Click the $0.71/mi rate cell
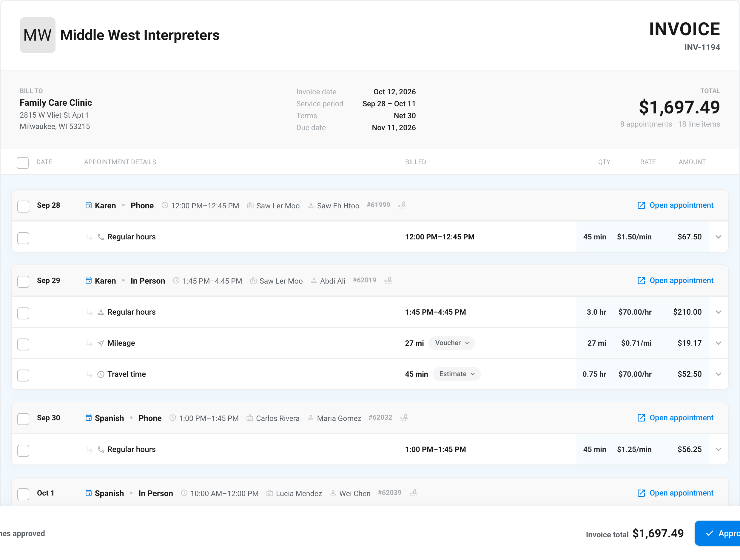The width and height of the screenshot is (740, 560). (x=636, y=343)
